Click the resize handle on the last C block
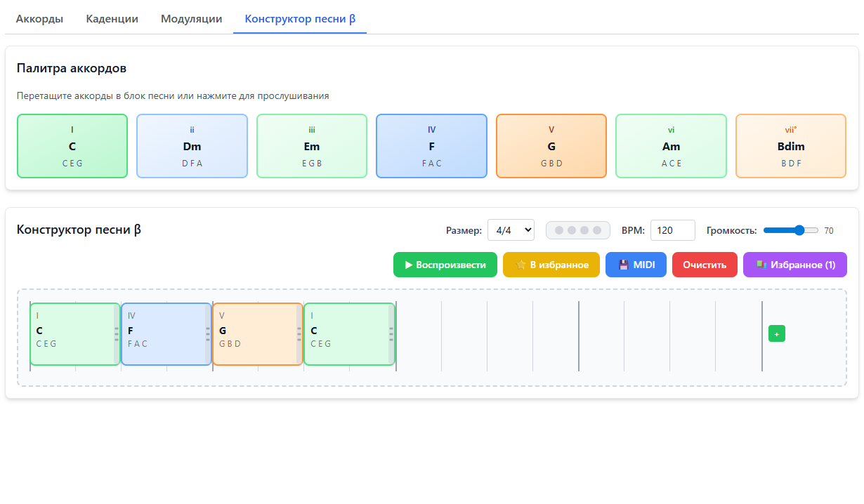This screenshot has height=504, width=864. 391,334
